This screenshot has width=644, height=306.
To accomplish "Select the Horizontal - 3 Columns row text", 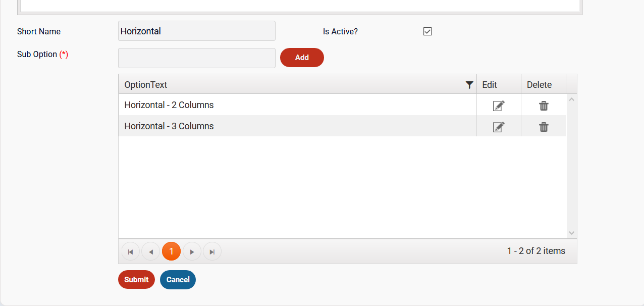I will click(x=169, y=126).
